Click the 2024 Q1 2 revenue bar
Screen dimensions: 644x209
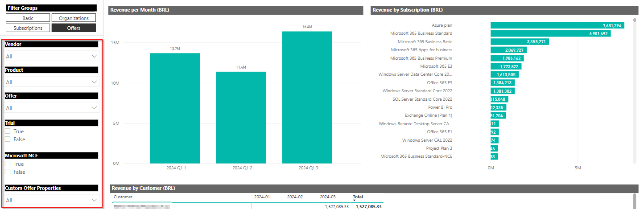(241, 118)
